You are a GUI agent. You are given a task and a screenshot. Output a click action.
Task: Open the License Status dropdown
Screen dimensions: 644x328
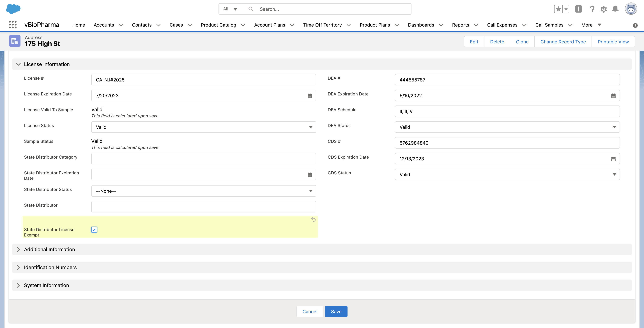pyautogui.click(x=204, y=127)
